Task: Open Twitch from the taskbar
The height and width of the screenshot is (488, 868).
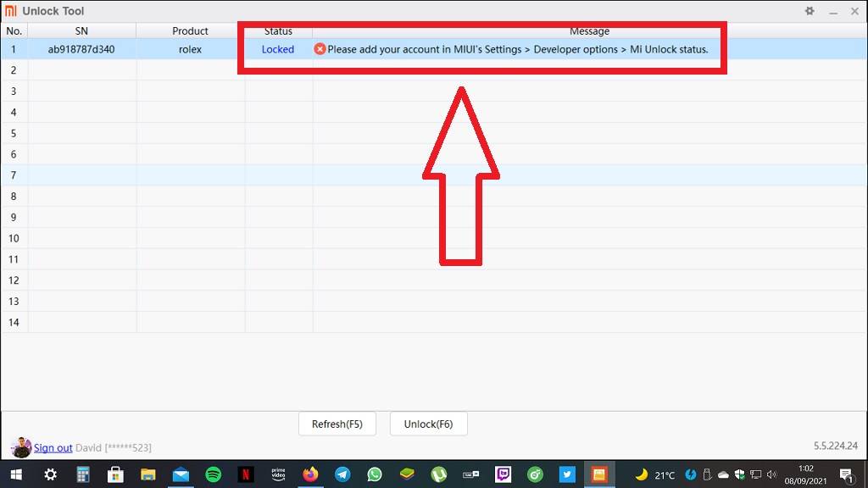Action: [x=504, y=474]
